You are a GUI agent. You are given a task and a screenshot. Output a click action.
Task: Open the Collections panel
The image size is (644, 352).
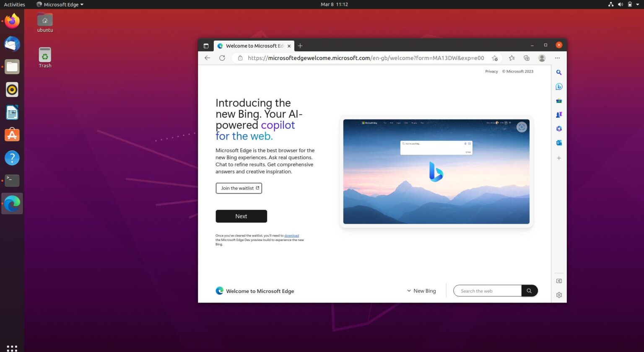[527, 58]
